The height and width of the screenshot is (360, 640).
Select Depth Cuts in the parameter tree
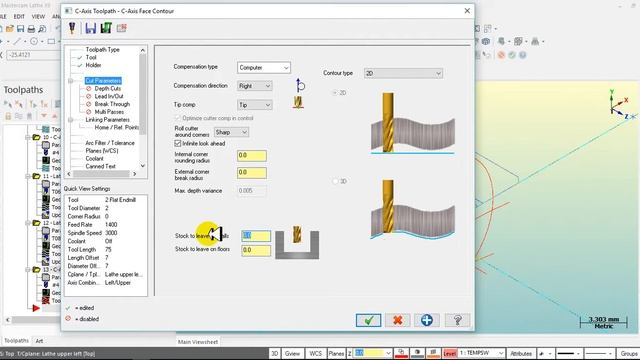click(108, 89)
